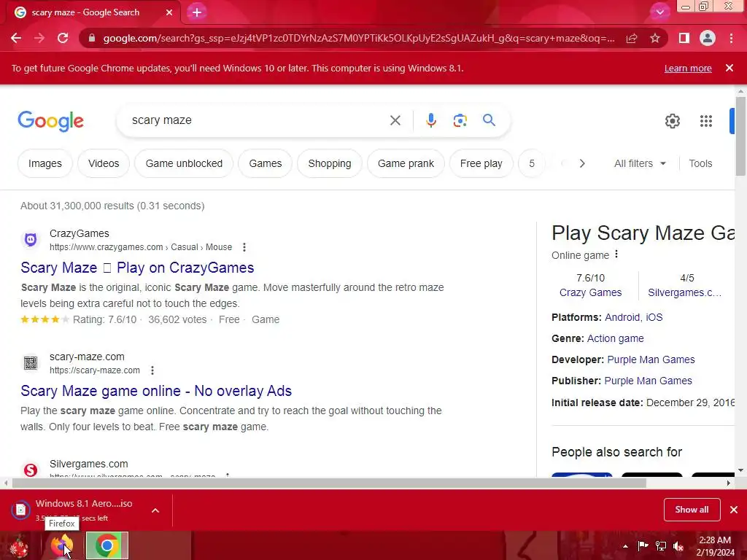Open Scary Maze Play on CrazyGames result
This screenshot has height=560, width=747.
137,268
